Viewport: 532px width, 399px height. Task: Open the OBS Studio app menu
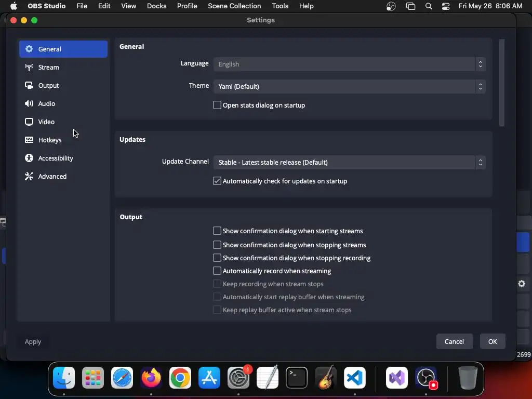[x=46, y=6]
